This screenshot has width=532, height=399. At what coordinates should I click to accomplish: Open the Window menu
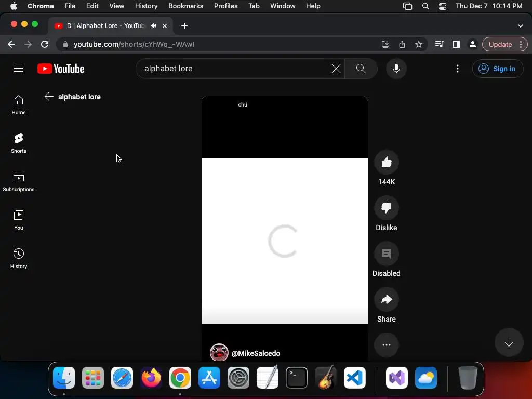click(x=283, y=6)
